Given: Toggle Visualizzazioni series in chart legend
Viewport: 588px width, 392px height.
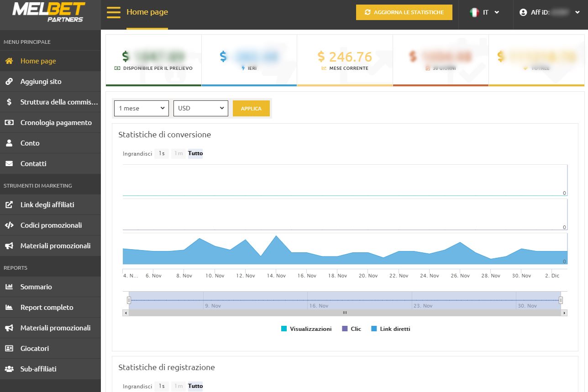Looking at the screenshot, I should [306, 329].
